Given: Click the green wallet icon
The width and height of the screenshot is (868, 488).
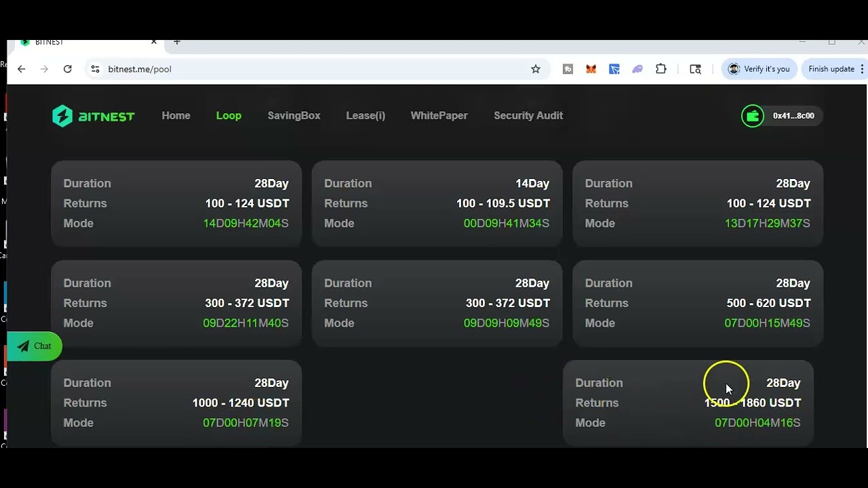Looking at the screenshot, I should point(753,116).
